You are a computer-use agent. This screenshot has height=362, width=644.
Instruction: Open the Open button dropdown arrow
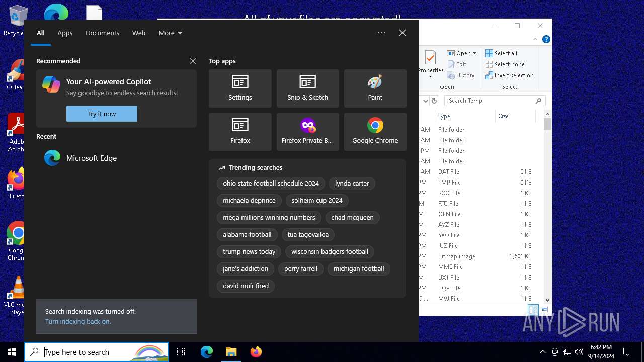pos(474,53)
